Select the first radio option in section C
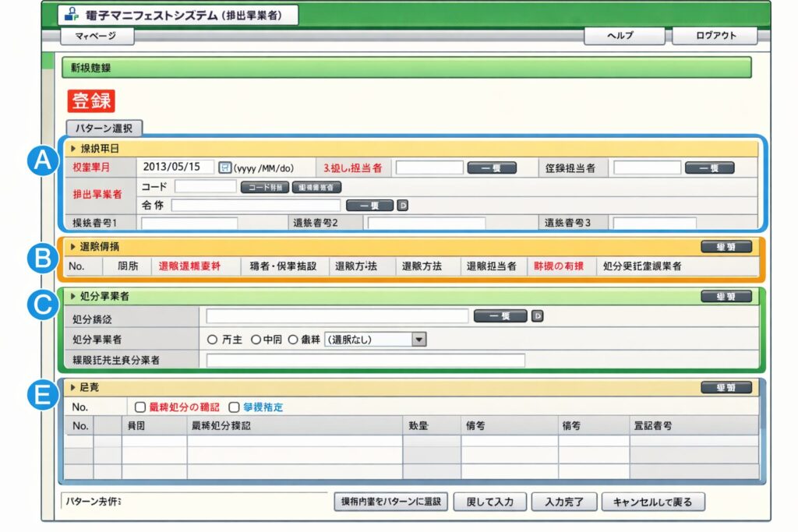Screen dimensions: 798x532 [212, 340]
